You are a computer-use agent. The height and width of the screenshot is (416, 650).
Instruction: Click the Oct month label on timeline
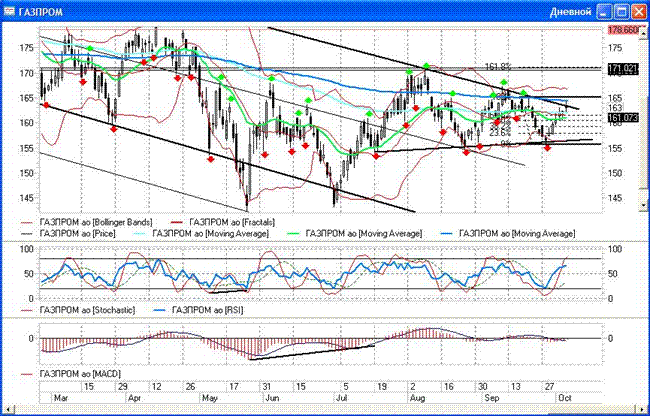pos(565,398)
